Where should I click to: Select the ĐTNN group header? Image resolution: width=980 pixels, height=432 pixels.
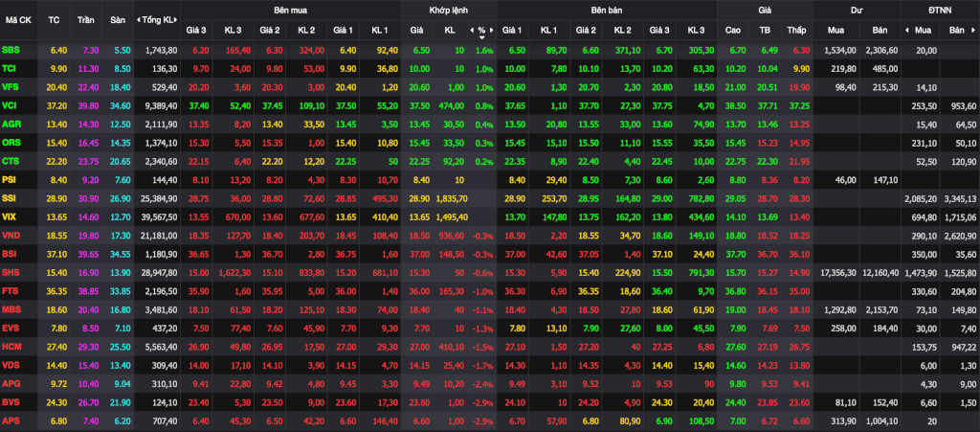pyautogui.click(x=940, y=10)
